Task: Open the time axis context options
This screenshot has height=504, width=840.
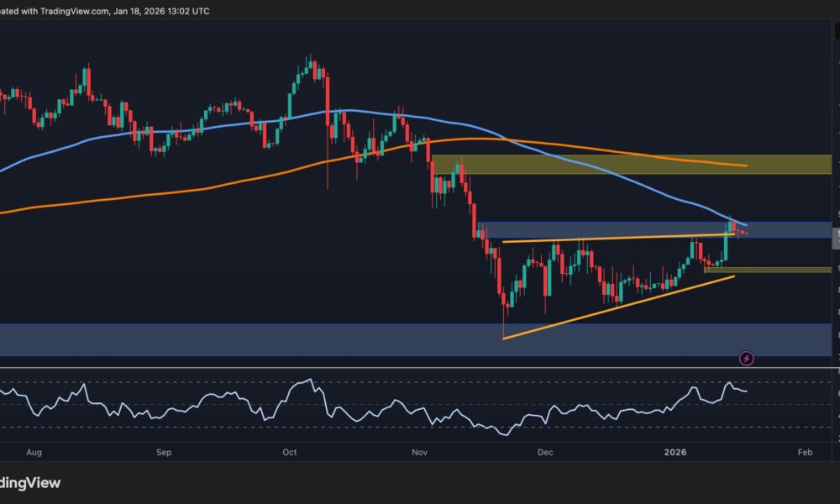Action: (x=420, y=452)
